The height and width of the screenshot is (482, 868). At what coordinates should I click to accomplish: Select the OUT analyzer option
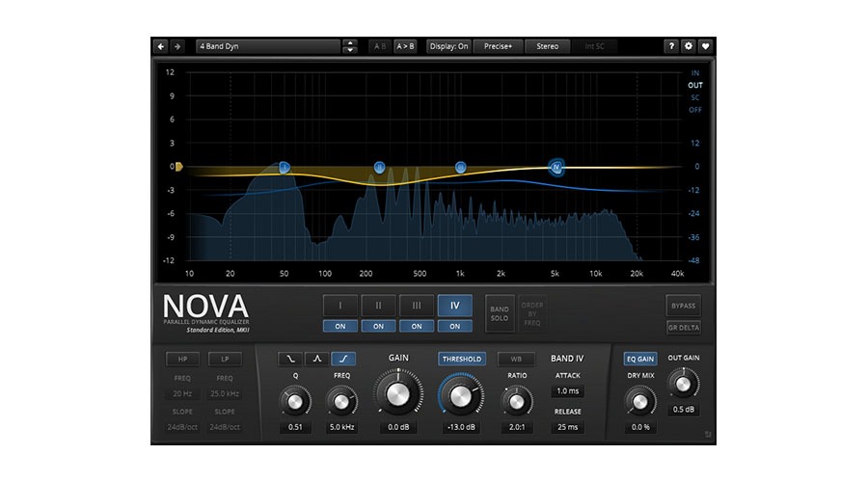pyautogui.click(x=695, y=85)
